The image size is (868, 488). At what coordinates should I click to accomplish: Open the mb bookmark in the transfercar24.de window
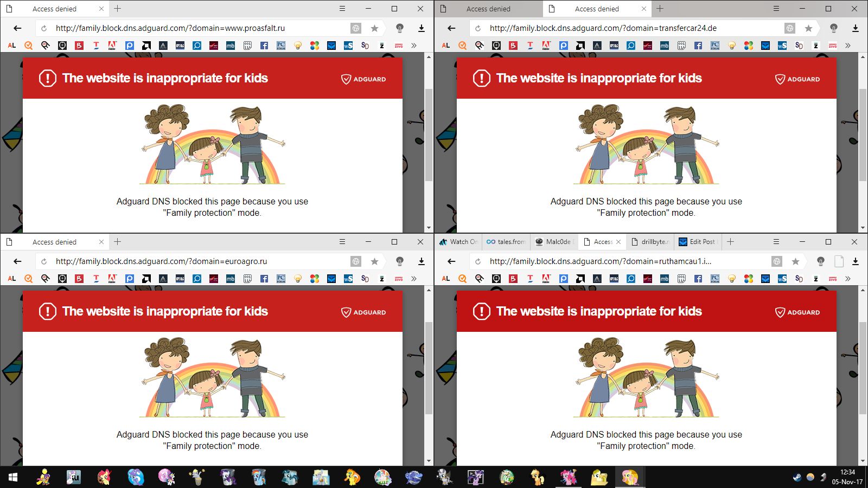pos(665,46)
